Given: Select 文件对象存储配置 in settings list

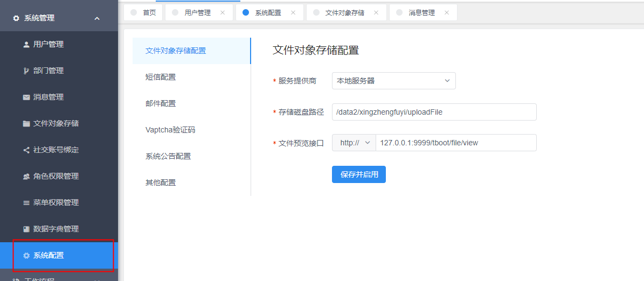Looking at the screenshot, I should click(191, 51).
